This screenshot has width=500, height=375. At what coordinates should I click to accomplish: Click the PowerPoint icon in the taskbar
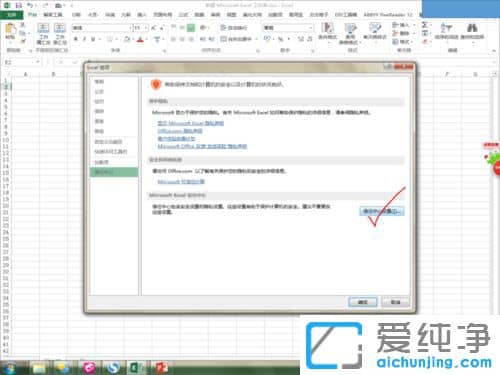tap(162, 368)
